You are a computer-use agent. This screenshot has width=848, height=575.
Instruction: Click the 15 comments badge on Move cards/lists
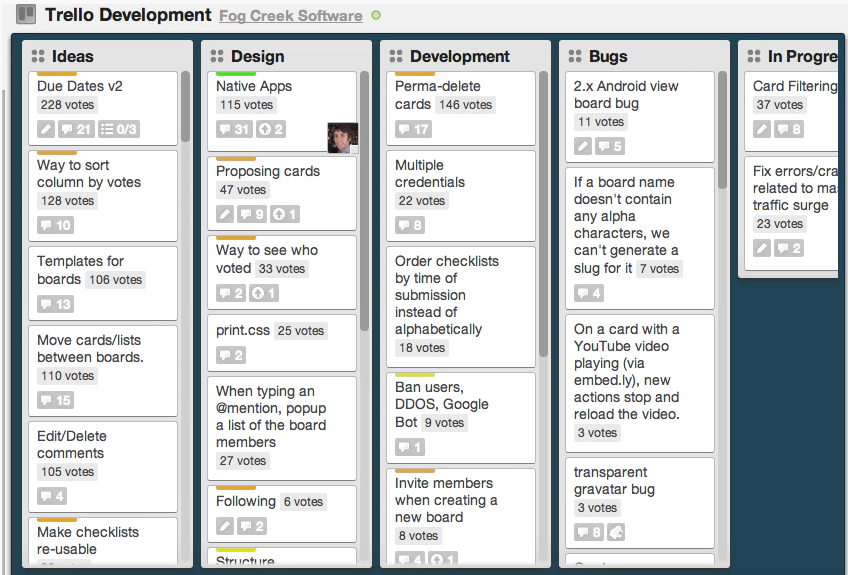(56, 400)
